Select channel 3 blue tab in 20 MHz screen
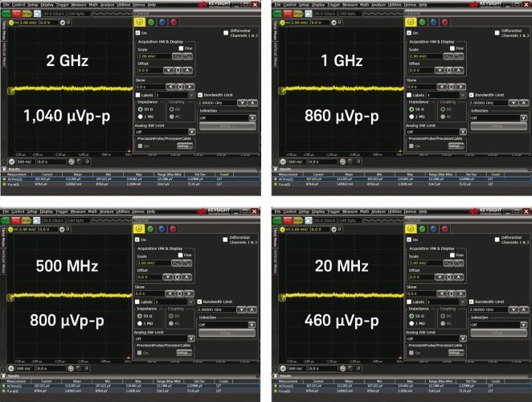 tap(434, 229)
